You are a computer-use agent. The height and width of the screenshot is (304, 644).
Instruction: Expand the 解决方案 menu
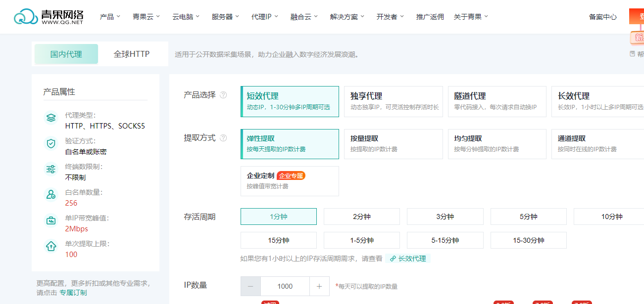coord(347,17)
